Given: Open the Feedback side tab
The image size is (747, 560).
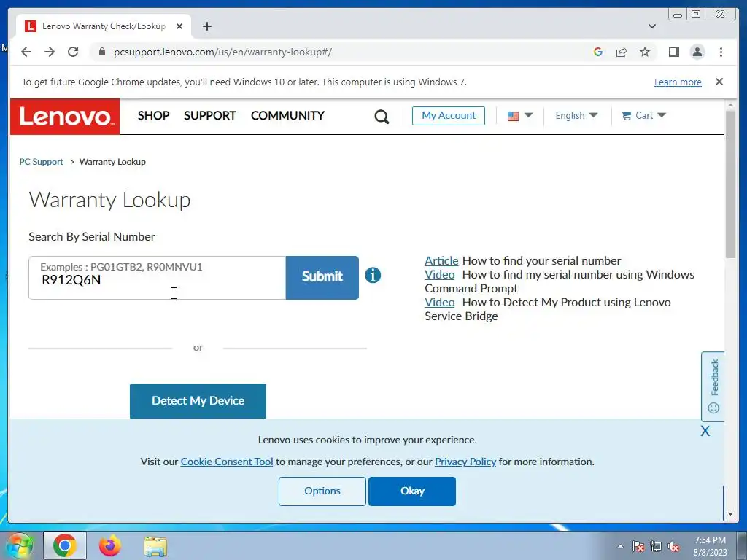Looking at the screenshot, I should click(713, 386).
